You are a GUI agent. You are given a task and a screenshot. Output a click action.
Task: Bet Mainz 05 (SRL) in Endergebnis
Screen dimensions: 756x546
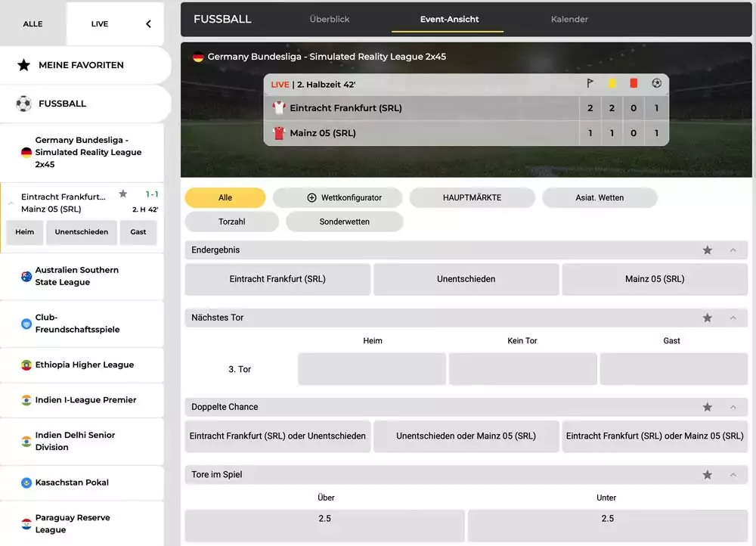(x=655, y=279)
